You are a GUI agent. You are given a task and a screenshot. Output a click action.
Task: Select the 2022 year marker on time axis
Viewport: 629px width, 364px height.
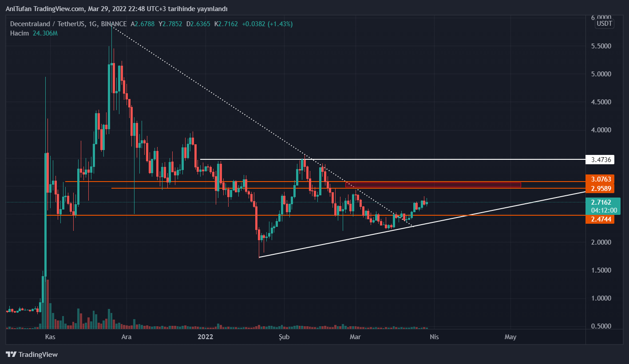click(206, 337)
